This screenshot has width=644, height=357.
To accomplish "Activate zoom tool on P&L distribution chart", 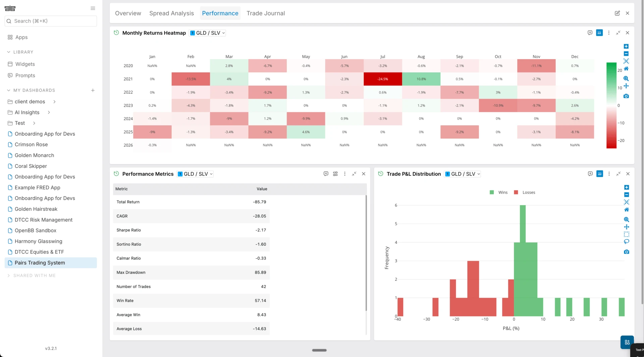I will coord(626,219).
